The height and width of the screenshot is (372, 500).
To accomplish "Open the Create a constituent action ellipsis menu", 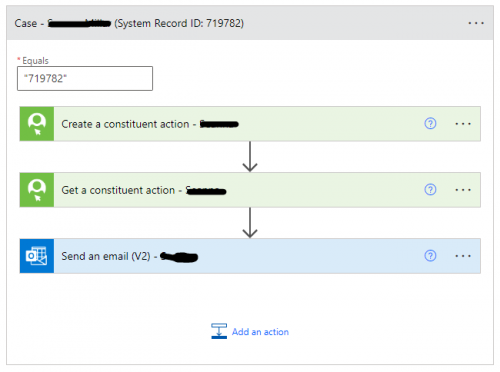I will coord(463,124).
